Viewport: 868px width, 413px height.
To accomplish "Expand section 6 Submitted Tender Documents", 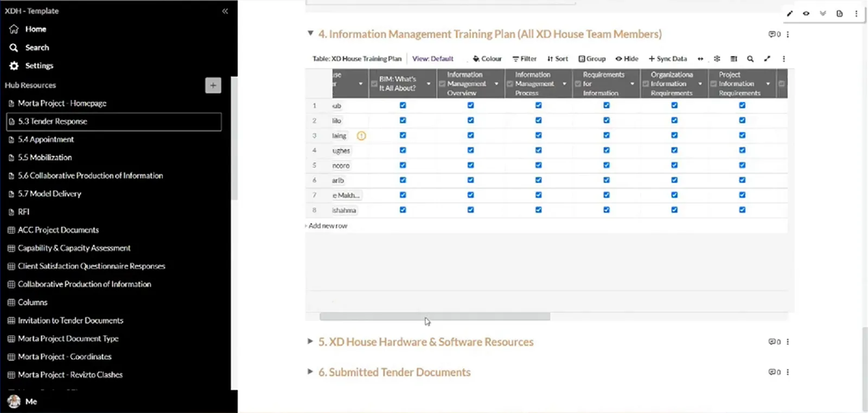I will [310, 372].
